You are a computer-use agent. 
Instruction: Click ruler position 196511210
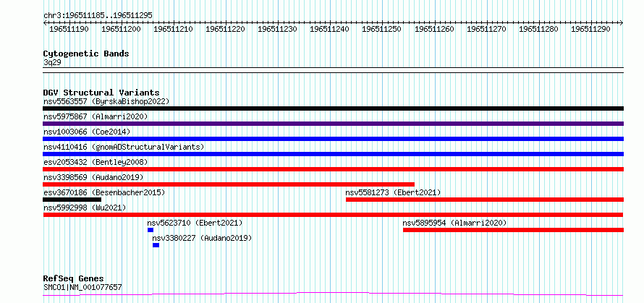click(173, 29)
